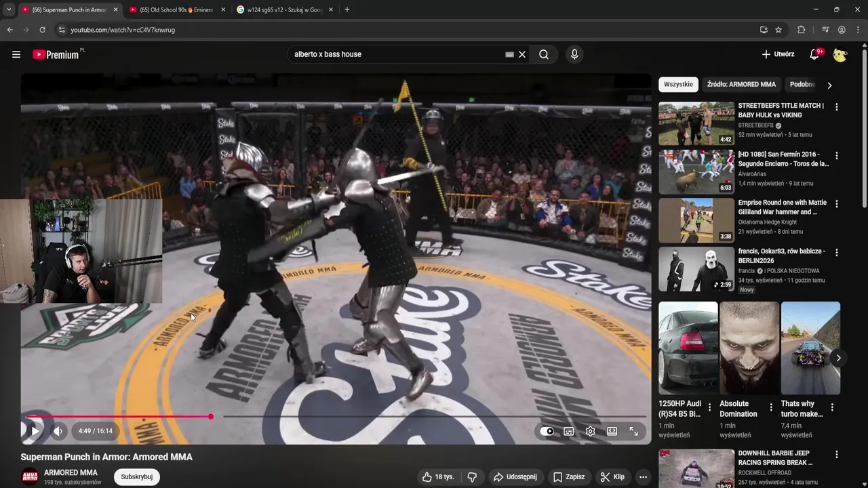Select Źródło: ARMORED MMA chip

click(x=741, y=85)
